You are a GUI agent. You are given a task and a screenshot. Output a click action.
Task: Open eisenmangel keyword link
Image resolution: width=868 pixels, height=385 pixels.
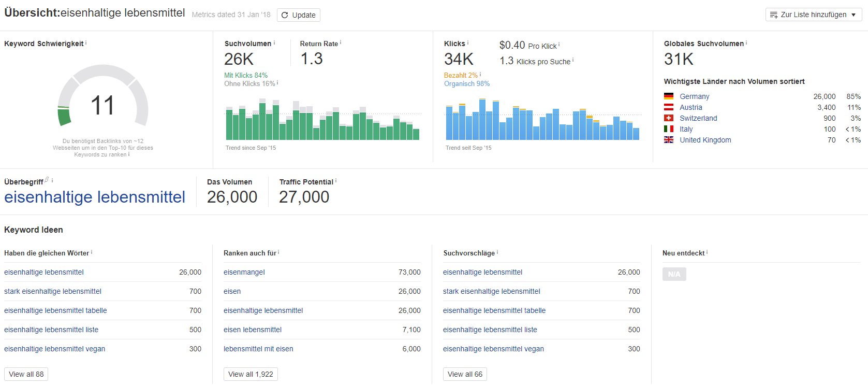point(244,272)
